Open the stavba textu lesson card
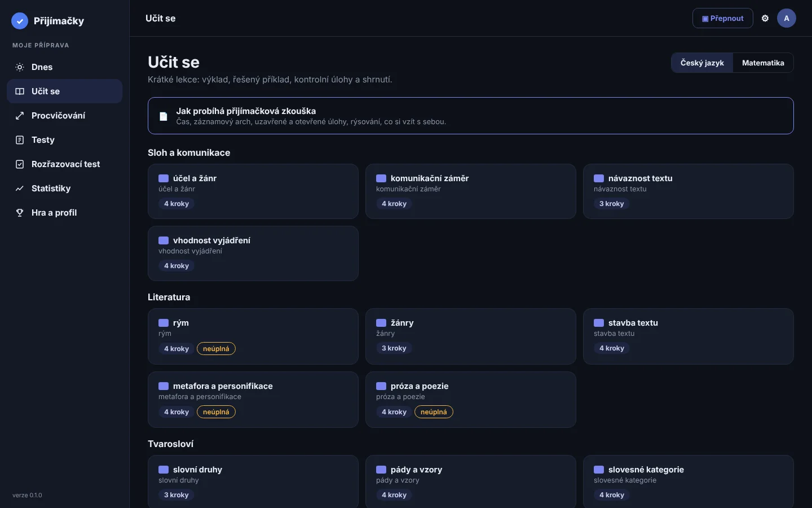Screen dimensions: 812x508 [689, 336]
